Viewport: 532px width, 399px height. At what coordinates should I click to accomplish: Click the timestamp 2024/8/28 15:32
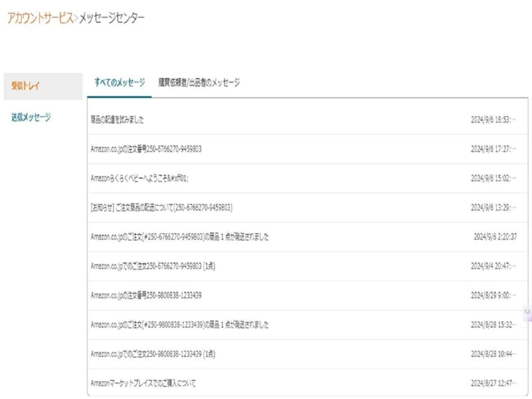493,325
